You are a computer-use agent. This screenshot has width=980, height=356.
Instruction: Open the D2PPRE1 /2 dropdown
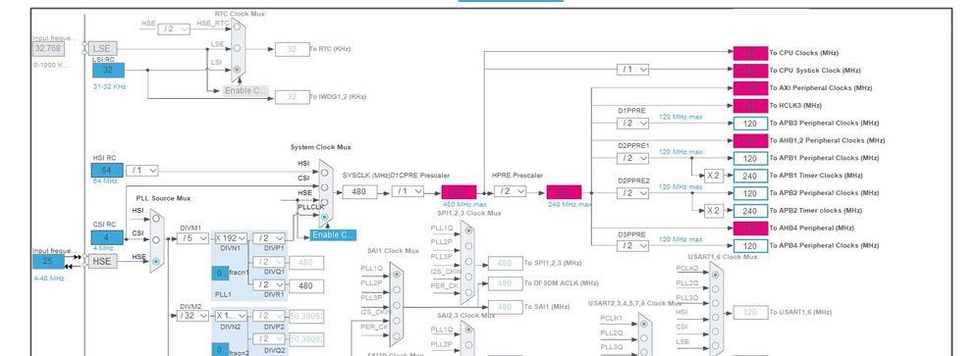coord(632,158)
